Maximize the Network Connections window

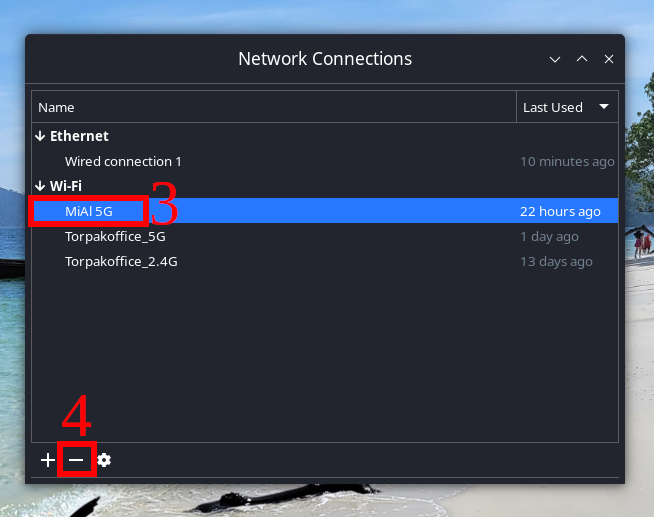pyautogui.click(x=582, y=60)
